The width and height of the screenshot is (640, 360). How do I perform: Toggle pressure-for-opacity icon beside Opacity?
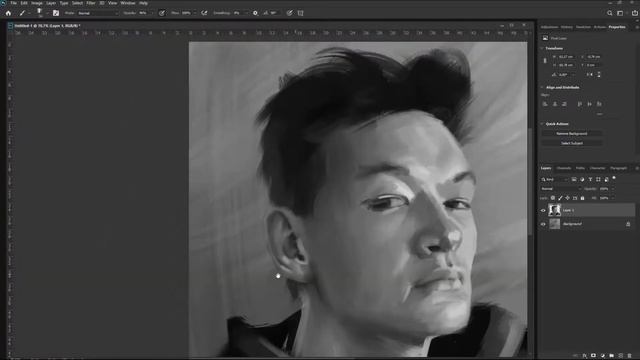(162, 13)
